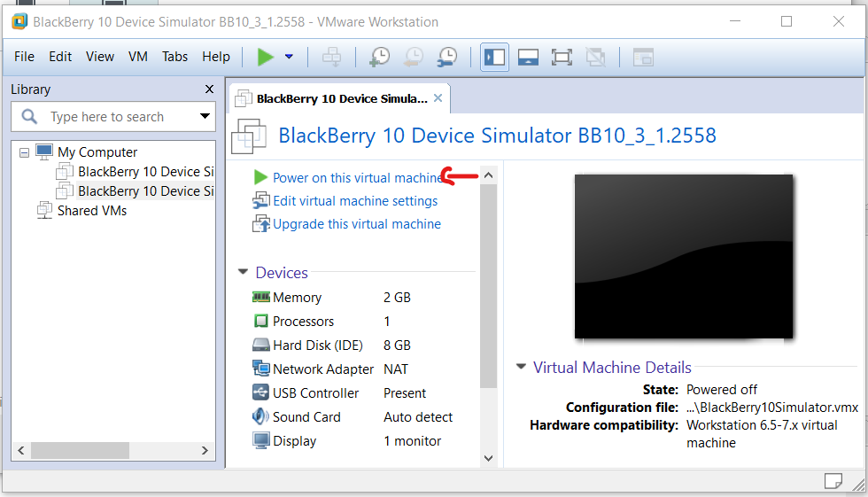Click the Hard Disk value 8 GB
Viewport: 868px width, 497px height.
(x=397, y=346)
